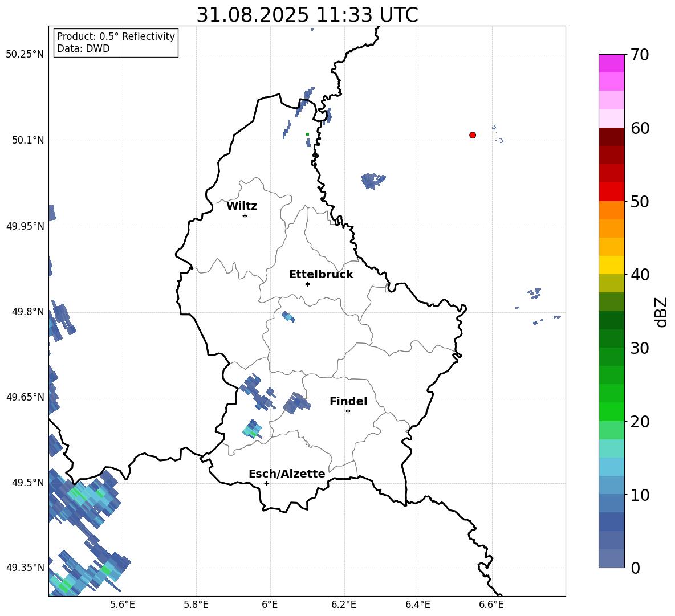Viewport: 675px width, 616px height.
Task: Click the 49.65°N latitude label
Action: click(x=25, y=397)
